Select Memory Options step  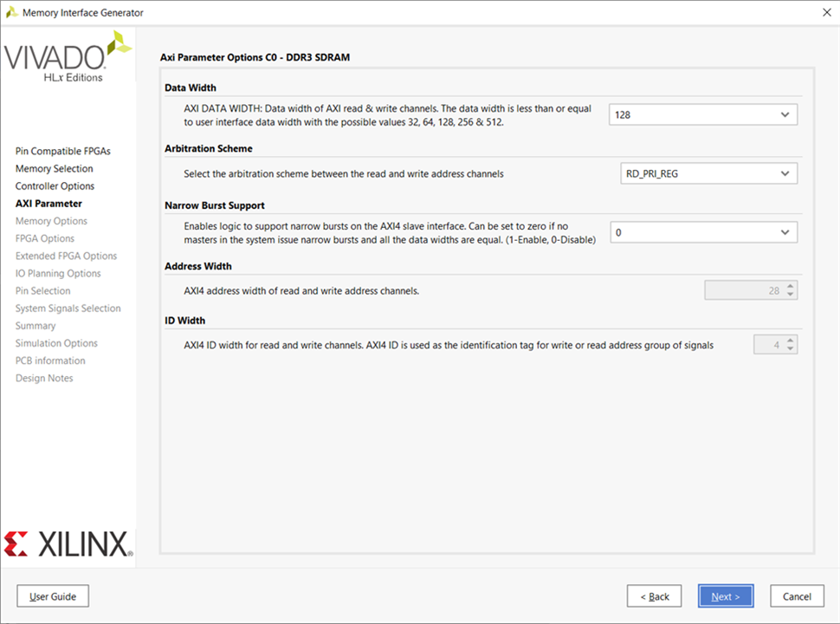51,221
